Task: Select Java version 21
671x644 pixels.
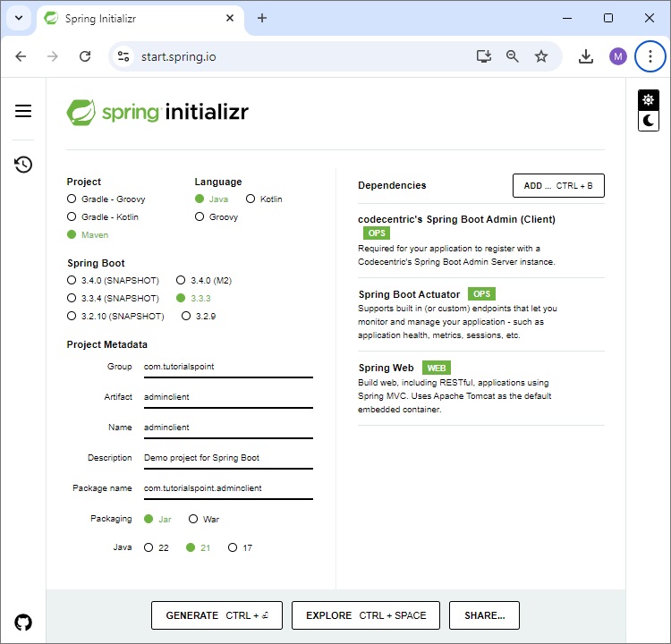Action: [x=198, y=547]
